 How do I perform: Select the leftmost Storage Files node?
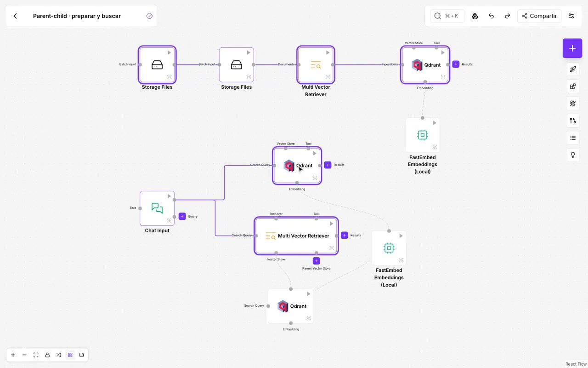157,65
